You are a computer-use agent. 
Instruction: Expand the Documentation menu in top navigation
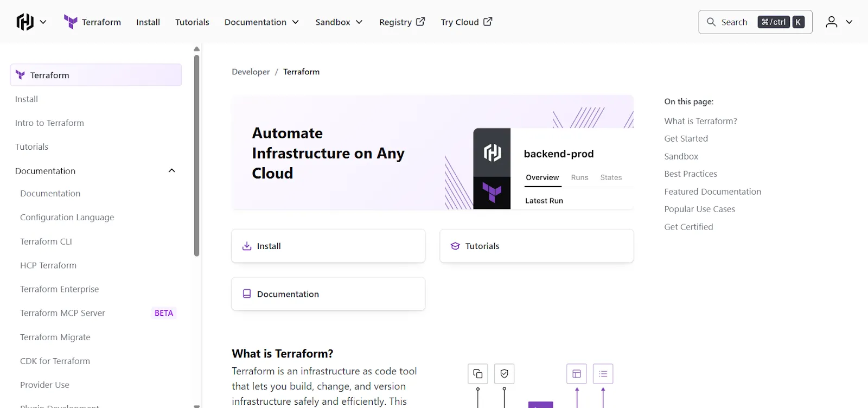pos(261,22)
